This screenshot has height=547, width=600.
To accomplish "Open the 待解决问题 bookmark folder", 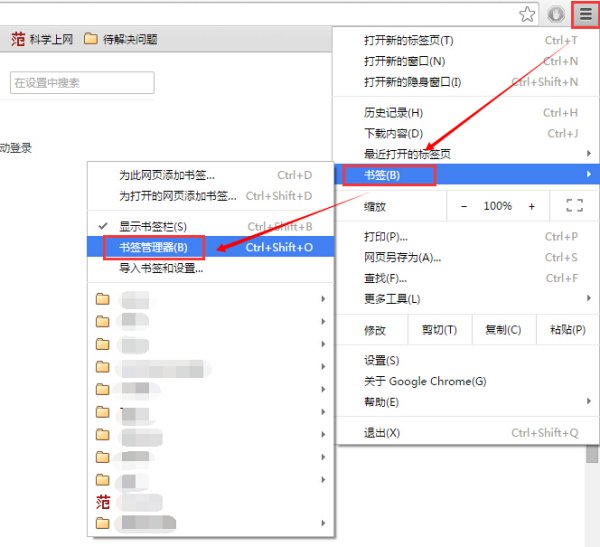I will (x=120, y=40).
